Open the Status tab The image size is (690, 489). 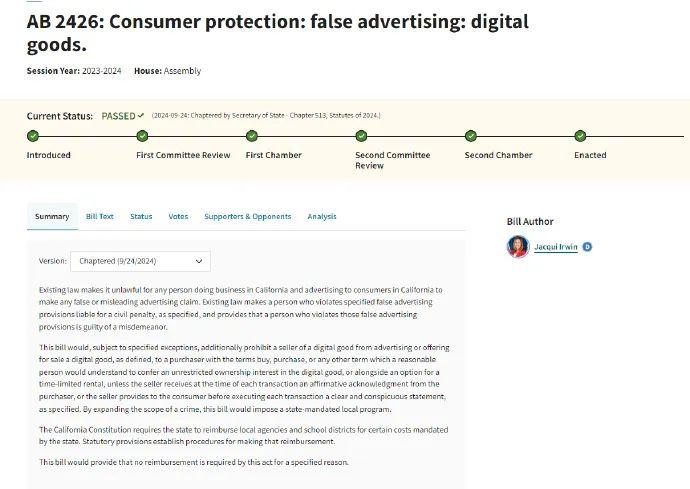click(141, 216)
